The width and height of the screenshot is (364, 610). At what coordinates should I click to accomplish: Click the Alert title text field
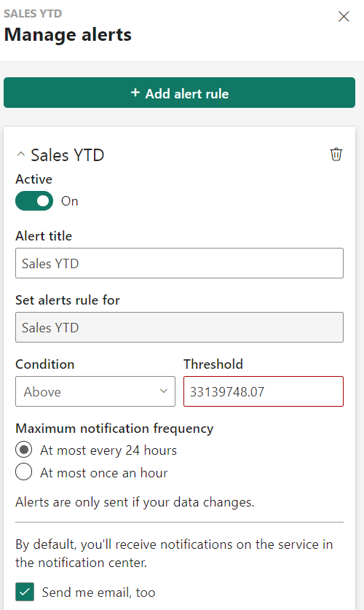[180, 263]
